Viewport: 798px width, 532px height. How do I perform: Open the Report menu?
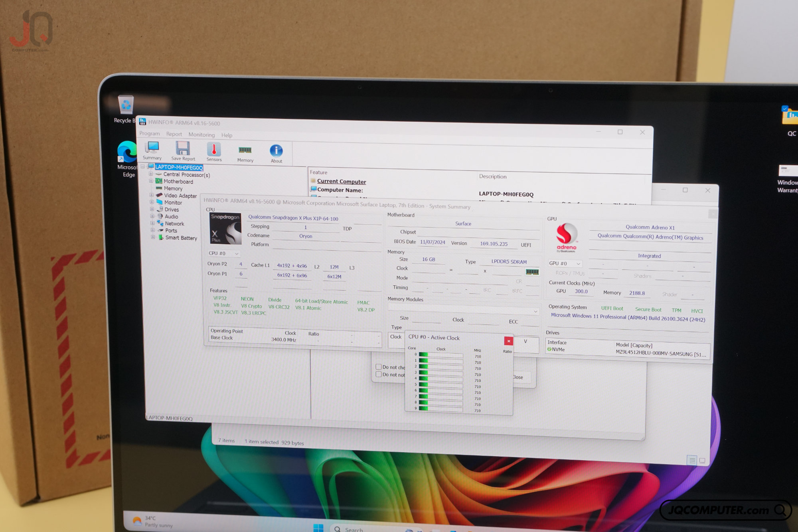(x=174, y=134)
